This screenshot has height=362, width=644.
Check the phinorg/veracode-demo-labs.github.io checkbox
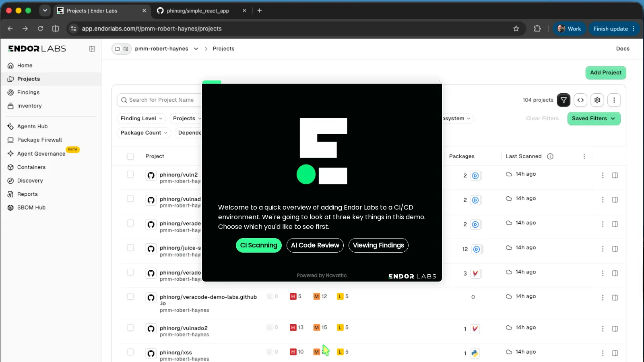(x=130, y=296)
